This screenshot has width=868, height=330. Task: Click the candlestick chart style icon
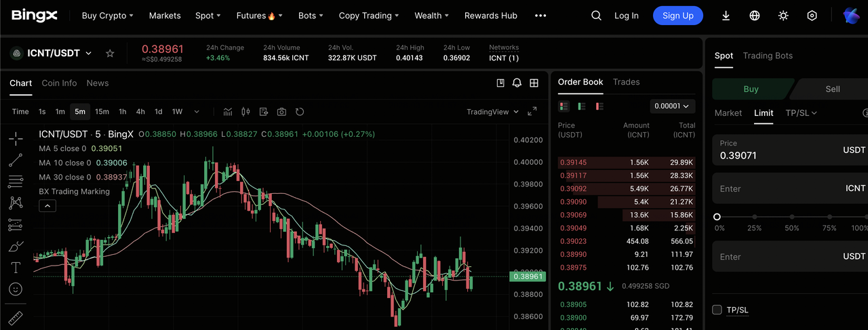pyautogui.click(x=245, y=112)
